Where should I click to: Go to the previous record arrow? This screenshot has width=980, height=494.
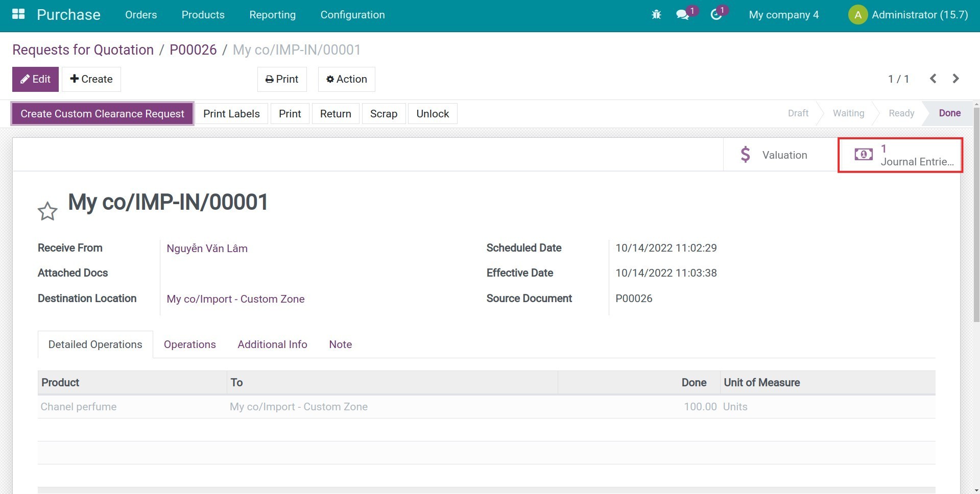pyautogui.click(x=933, y=79)
